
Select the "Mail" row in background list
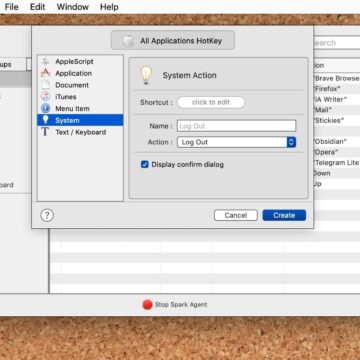[x=337, y=110]
